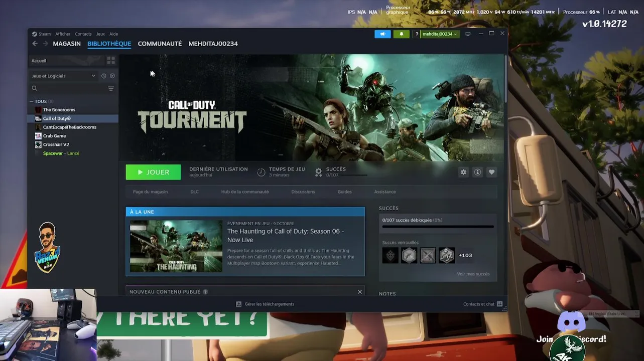
Task: Open game settings gear icon
Action: tap(463, 172)
